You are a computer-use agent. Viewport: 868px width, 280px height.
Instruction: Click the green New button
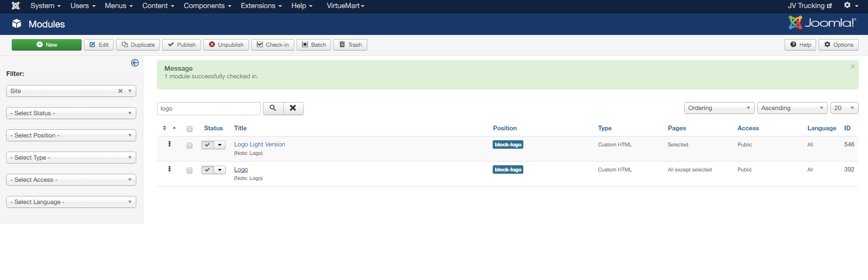point(47,45)
